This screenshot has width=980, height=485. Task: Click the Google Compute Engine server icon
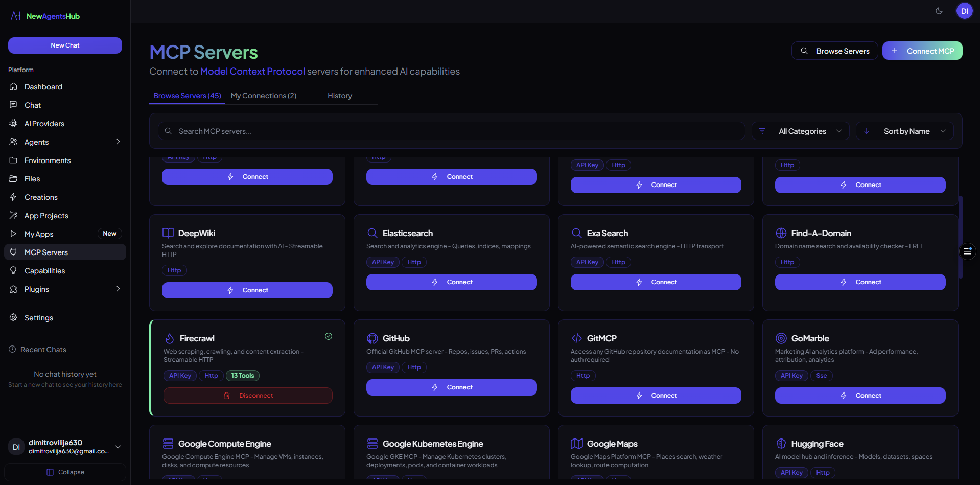168,444
